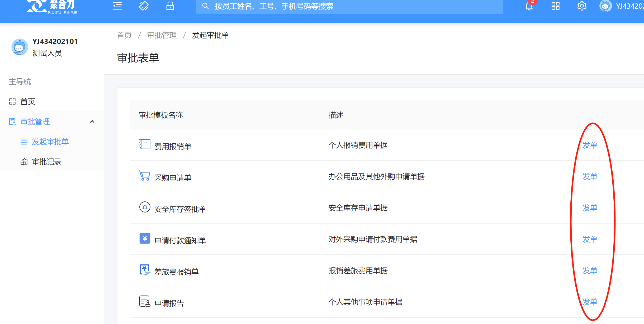This screenshot has height=324, width=644.
Task: Click 发单 for 差旅费报销单
Action: point(590,270)
